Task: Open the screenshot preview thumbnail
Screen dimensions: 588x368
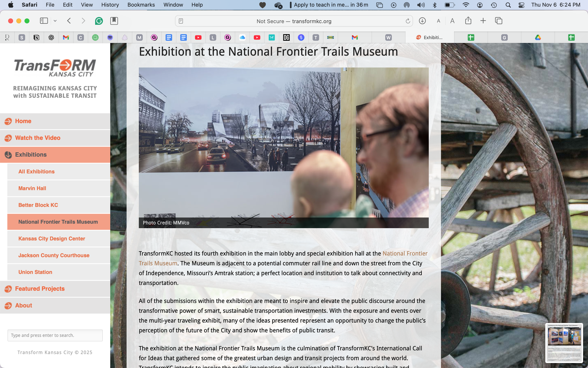Action: click(x=564, y=343)
